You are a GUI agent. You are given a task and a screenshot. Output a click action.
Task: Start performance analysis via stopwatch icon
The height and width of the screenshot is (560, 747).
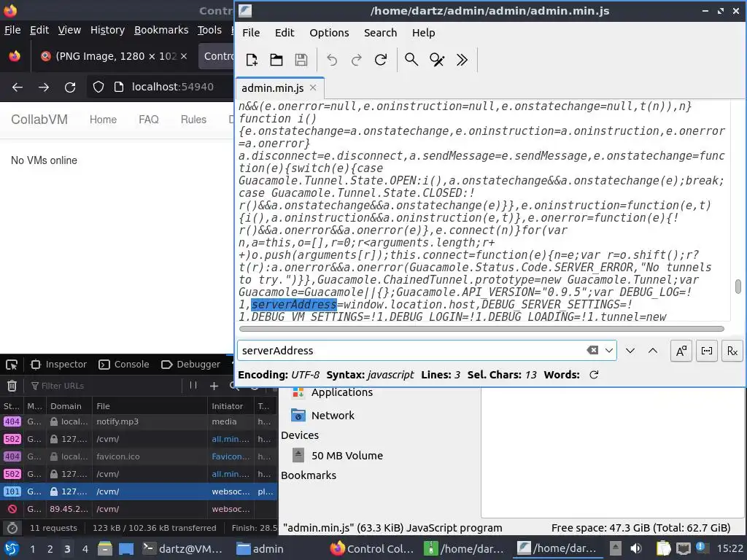(x=12, y=528)
